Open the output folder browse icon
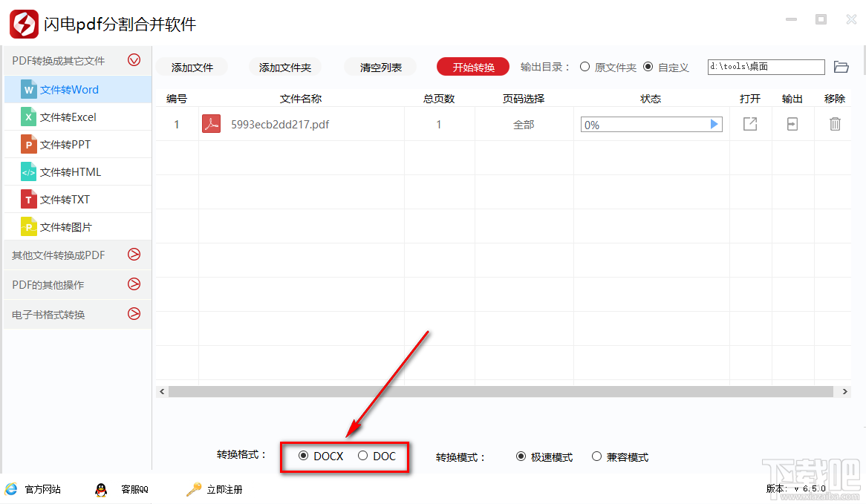 coord(841,66)
